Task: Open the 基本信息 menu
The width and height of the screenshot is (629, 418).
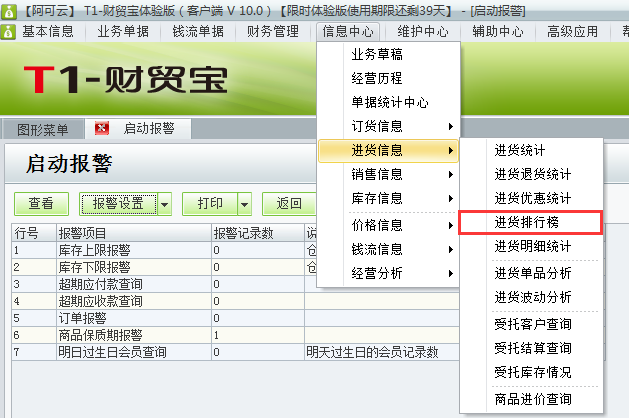Action: (x=48, y=31)
